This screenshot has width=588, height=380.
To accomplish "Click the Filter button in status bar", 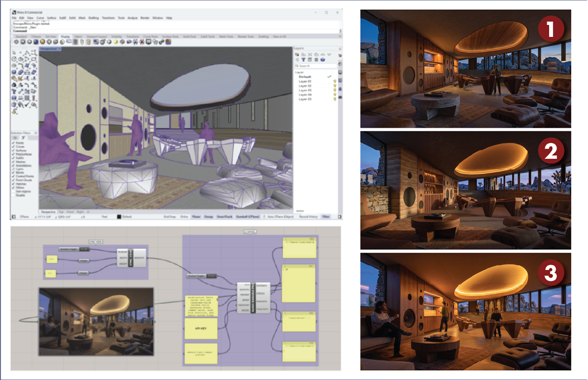I will [x=326, y=216].
